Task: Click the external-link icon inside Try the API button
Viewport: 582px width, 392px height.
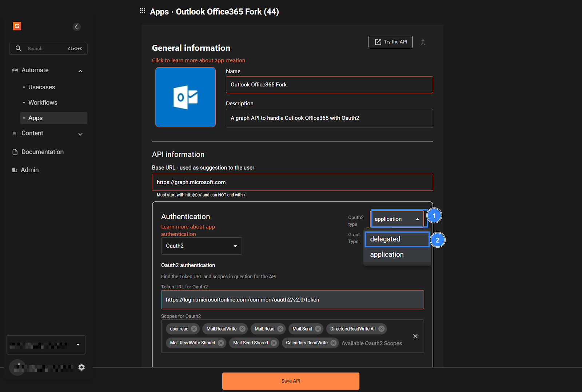Action: pos(378,41)
